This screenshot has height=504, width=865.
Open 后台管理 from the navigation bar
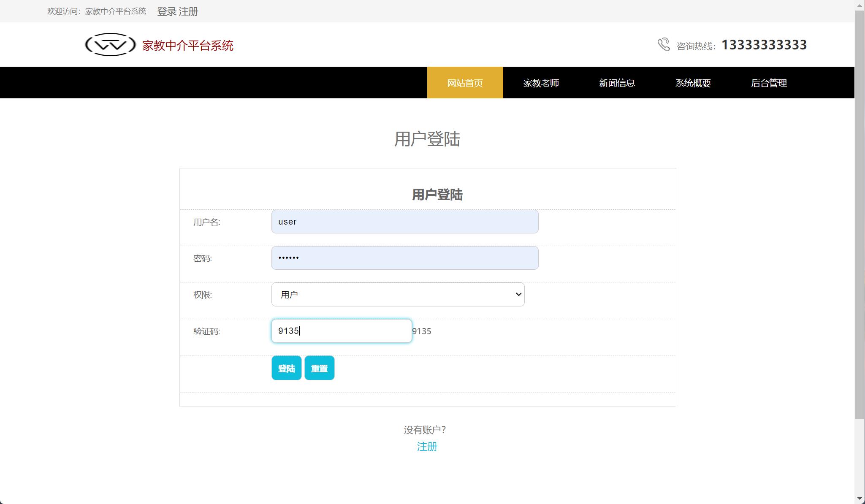(x=769, y=82)
